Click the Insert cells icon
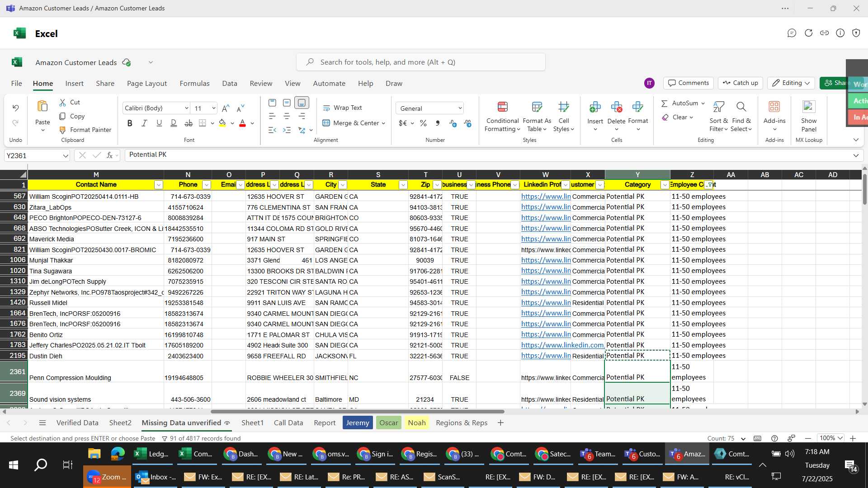Image resolution: width=868 pixels, height=488 pixels. pyautogui.click(x=595, y=107)
